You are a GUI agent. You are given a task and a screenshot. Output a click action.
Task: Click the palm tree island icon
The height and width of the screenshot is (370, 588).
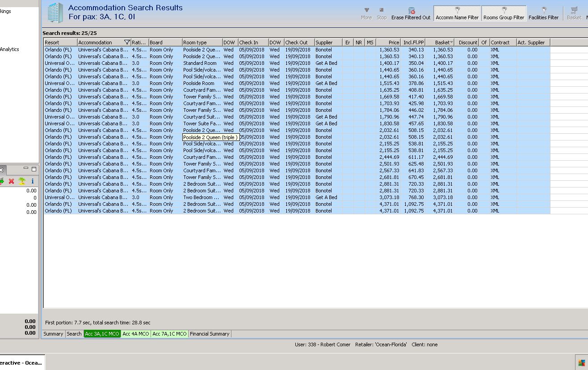click(x=22, y=181)
